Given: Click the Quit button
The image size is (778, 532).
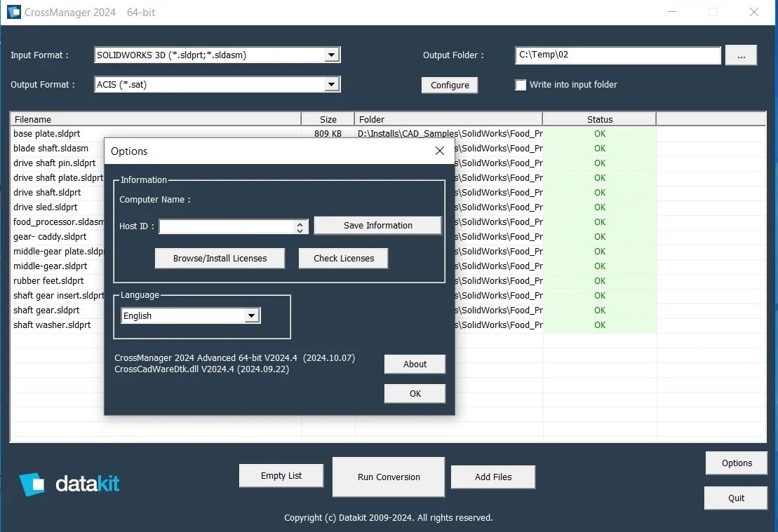Looking at the screenshot, I should (x=736, y=498).
